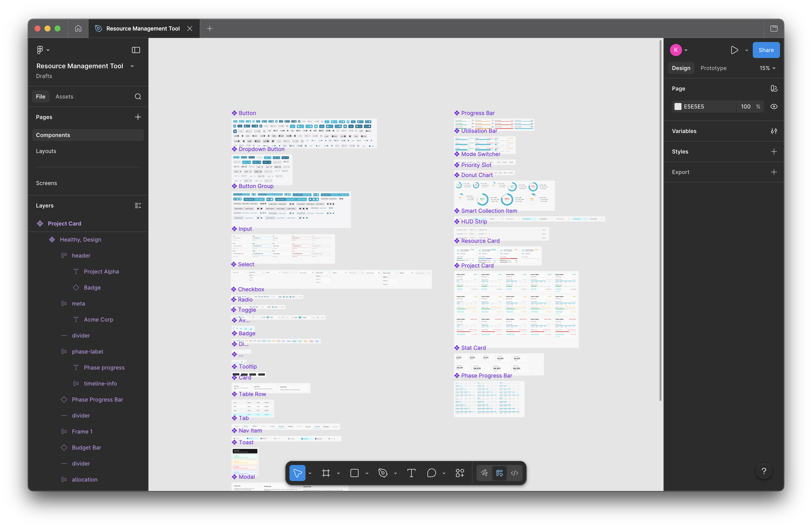This screenshot has height=528, width=812.
Task: Switch to the Assets tab
Action: click(64, 96)
